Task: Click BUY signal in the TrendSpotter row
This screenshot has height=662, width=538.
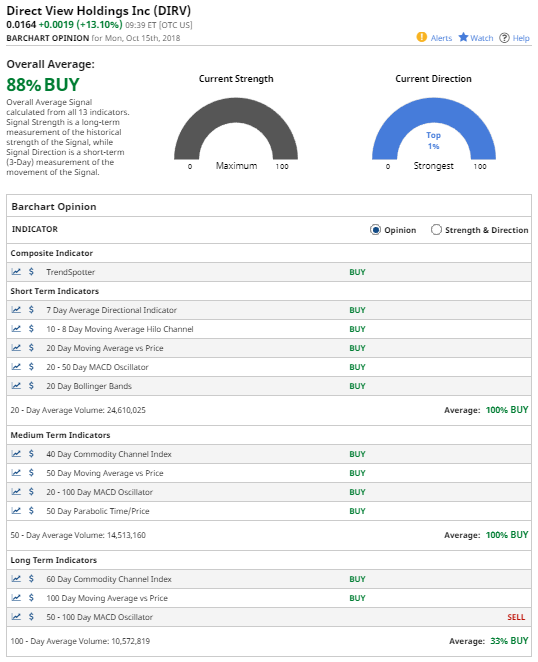Action: pos(357,272)
